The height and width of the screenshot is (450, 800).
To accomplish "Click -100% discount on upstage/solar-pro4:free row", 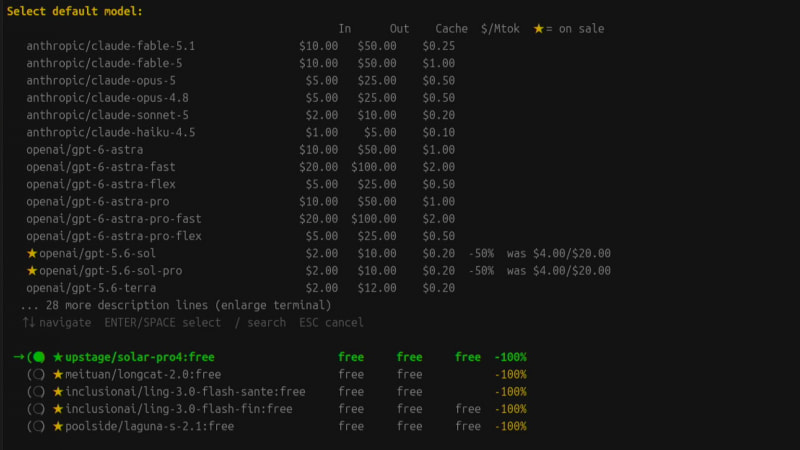I will (x=510, y=357).
